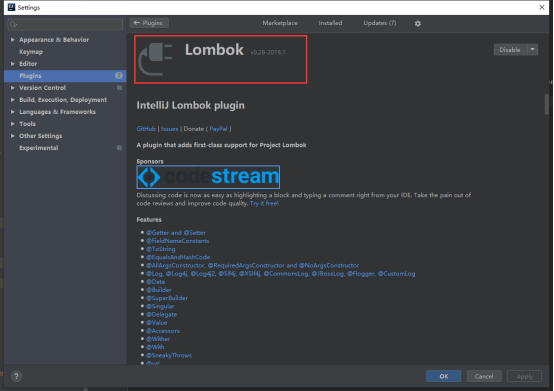Open the @Wither feature link

[x=158, y=339]
